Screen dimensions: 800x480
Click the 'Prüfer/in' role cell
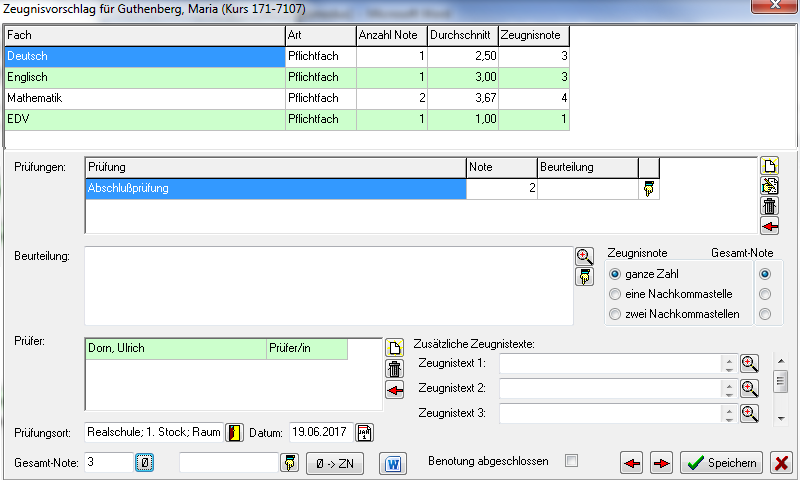(x=307, y=349)
